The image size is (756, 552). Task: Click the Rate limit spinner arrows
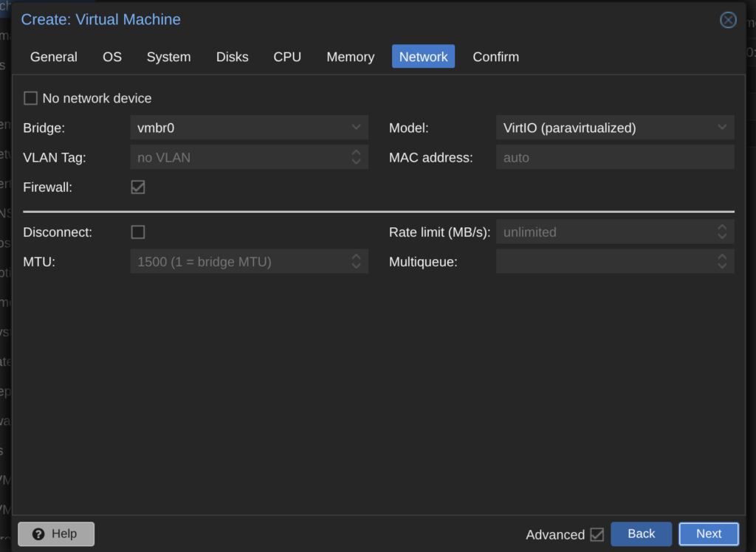[x=722, y=232]
